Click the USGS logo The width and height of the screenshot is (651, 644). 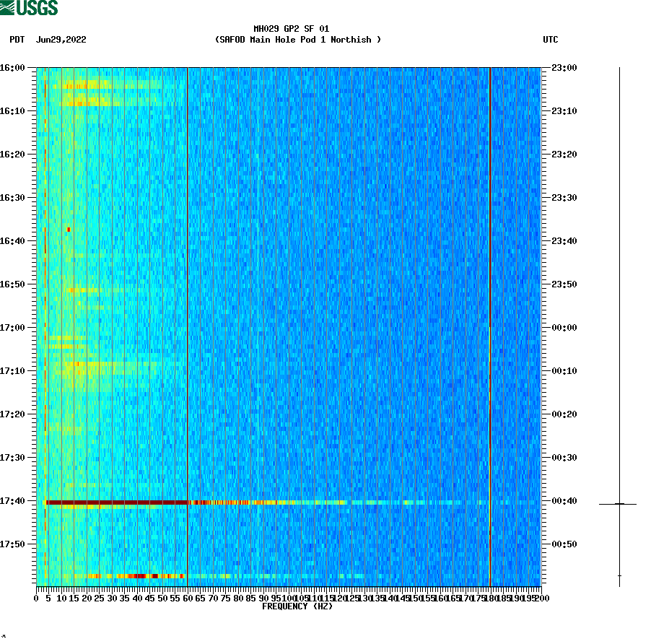tap(29, 6)
